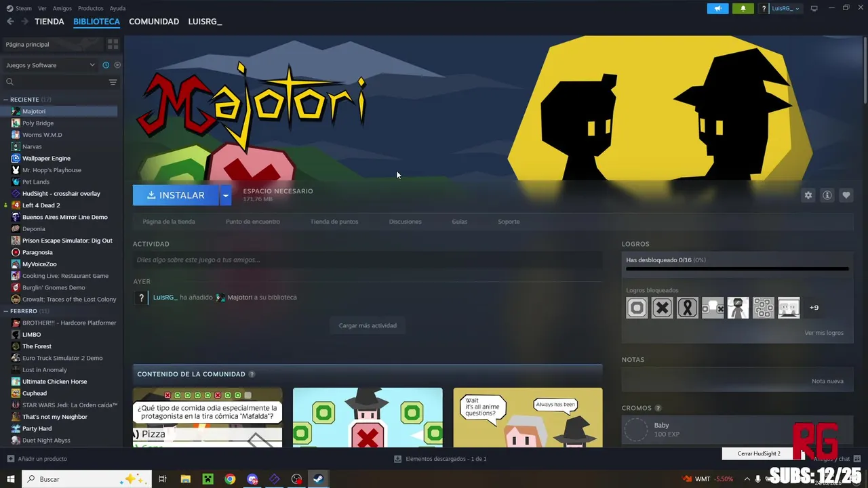Screen dimensions: 868x488
Task: Open File Explorer from taskbar
Action: pyautogui.click(x=185, y=479)
